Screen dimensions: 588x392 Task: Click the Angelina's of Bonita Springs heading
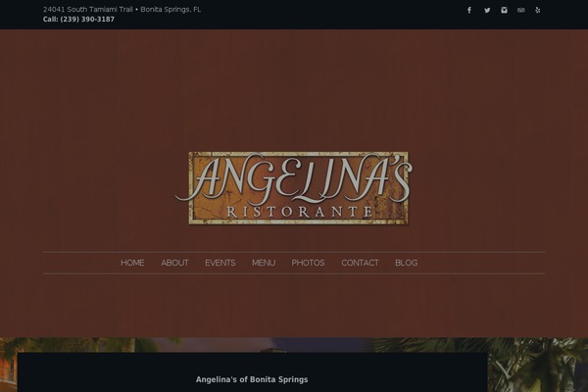(252, 379)
